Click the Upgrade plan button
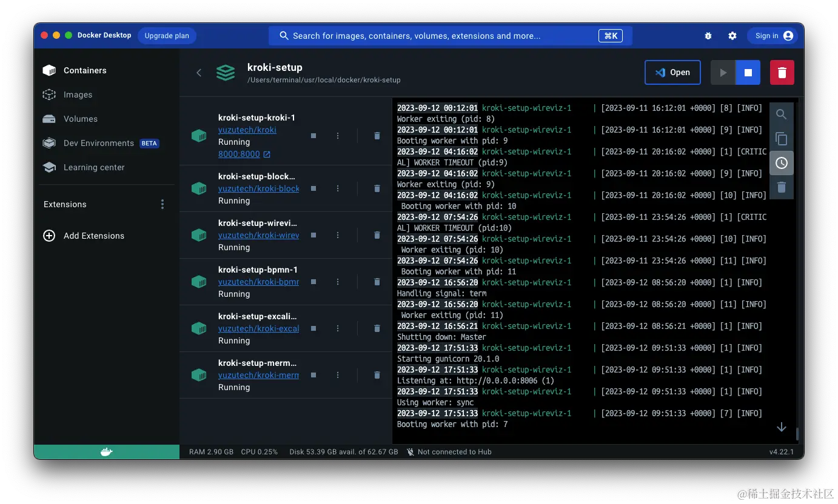The image size is (838, 504). point(167,36)
